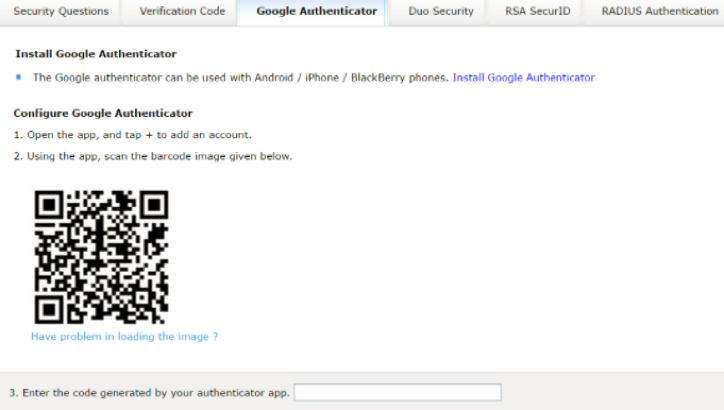This screenshot has height=410, width=724.
Task: Click the Android / iPhone / BlackBerry description text
Action: [x=241, y=78]
